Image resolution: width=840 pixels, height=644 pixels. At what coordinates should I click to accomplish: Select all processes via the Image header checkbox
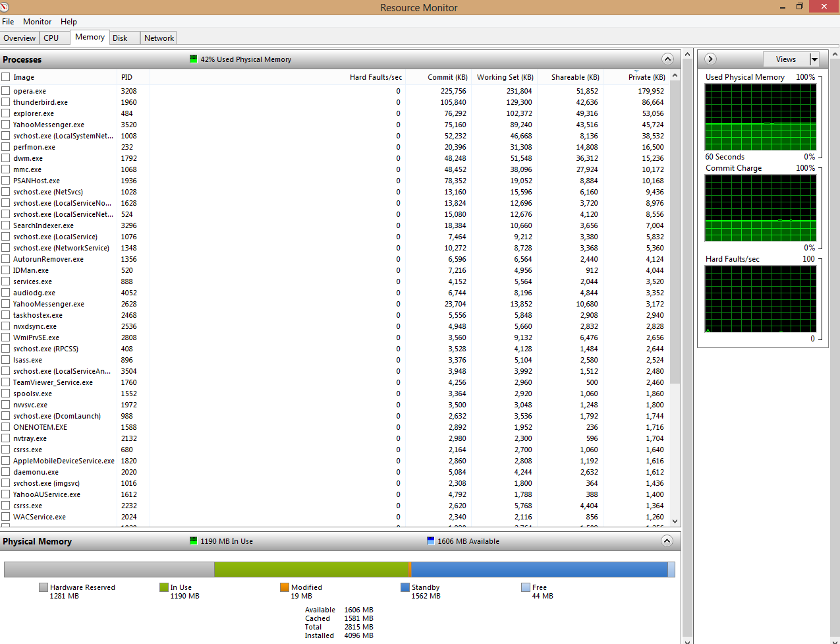tap(6, 77)
